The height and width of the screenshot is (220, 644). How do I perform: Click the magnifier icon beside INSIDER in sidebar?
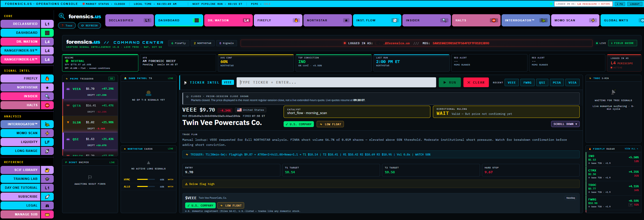coord(47,96)
